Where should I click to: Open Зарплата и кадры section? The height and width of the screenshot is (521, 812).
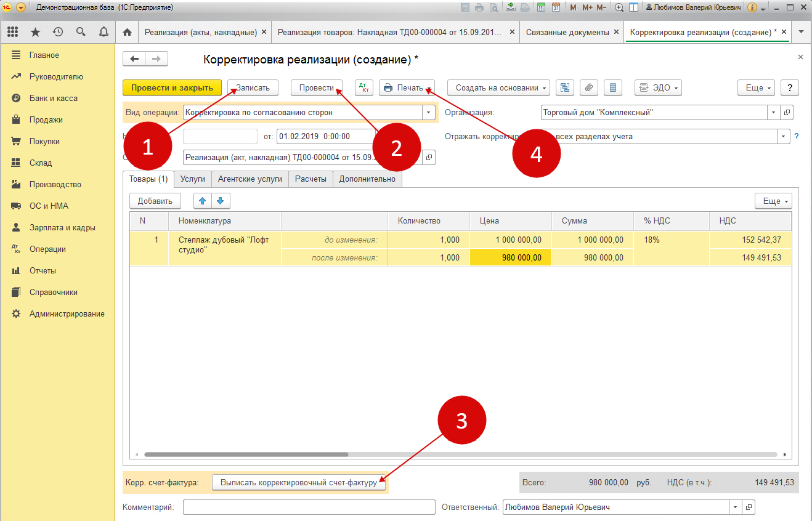pos(62,228)
